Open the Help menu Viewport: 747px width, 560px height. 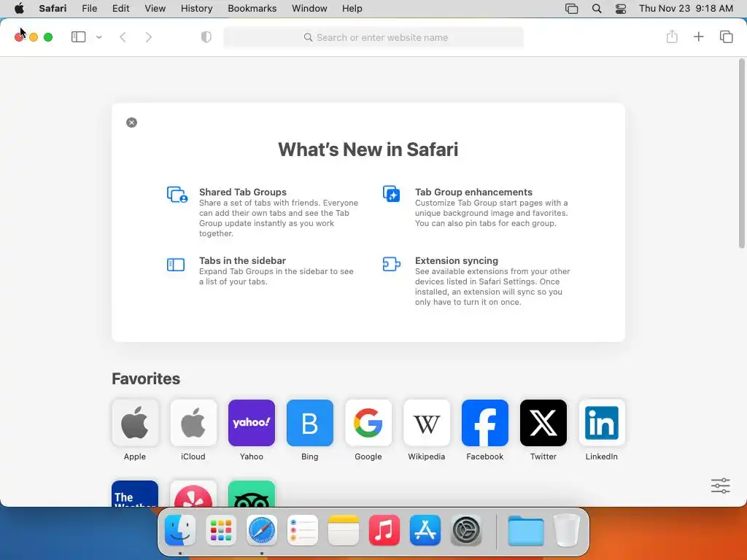pos(352,9)
